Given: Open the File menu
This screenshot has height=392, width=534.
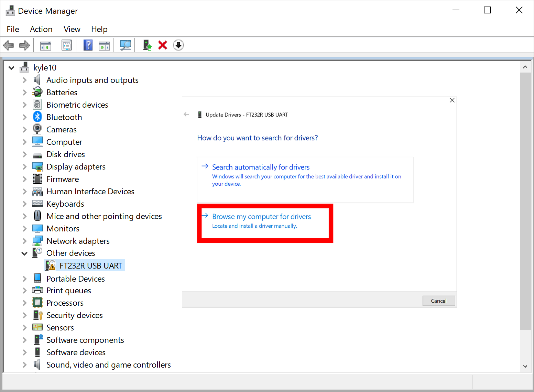Looking at the screenshot, I should [x=13, y=29].
